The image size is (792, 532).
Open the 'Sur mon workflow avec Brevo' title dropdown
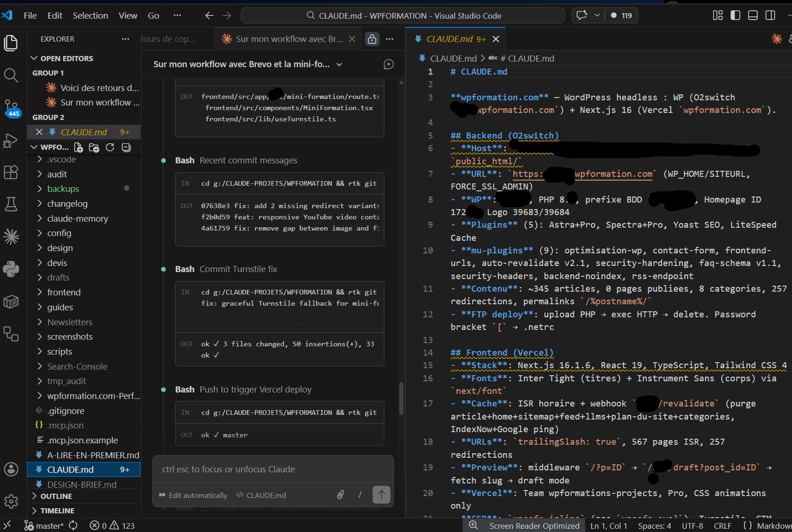[339, 64]
